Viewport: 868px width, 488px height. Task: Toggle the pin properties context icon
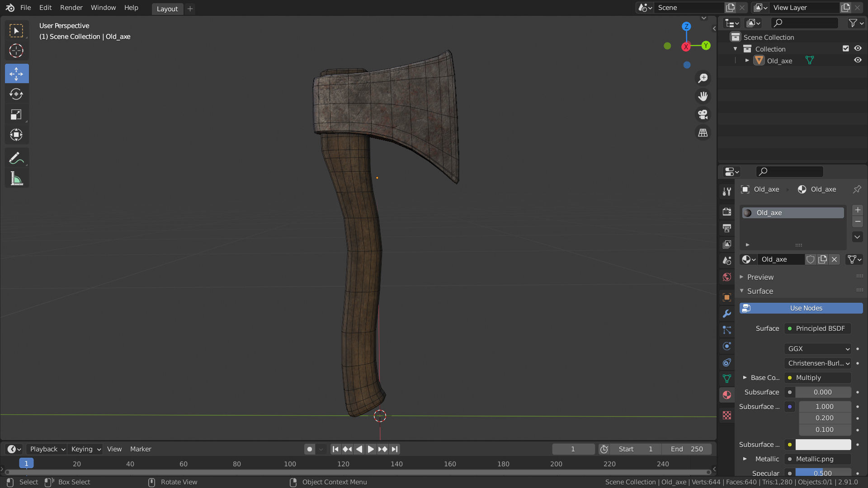857,189
